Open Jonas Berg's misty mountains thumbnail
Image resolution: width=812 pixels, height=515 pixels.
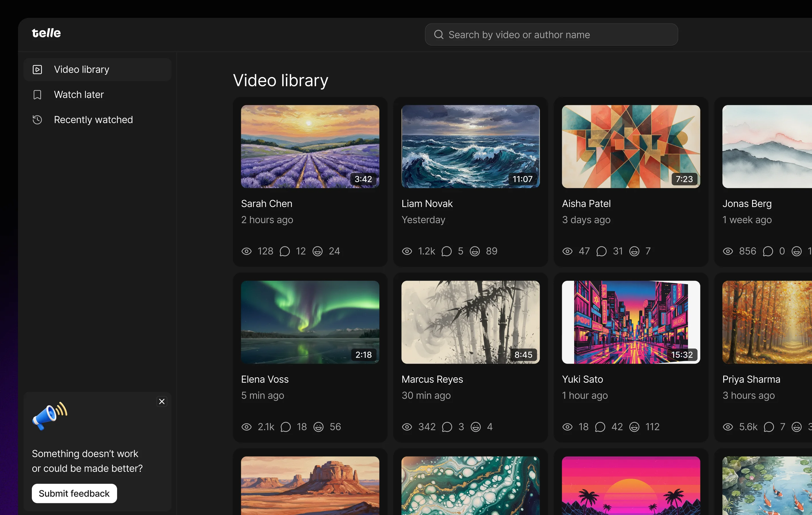coord(767,146)
